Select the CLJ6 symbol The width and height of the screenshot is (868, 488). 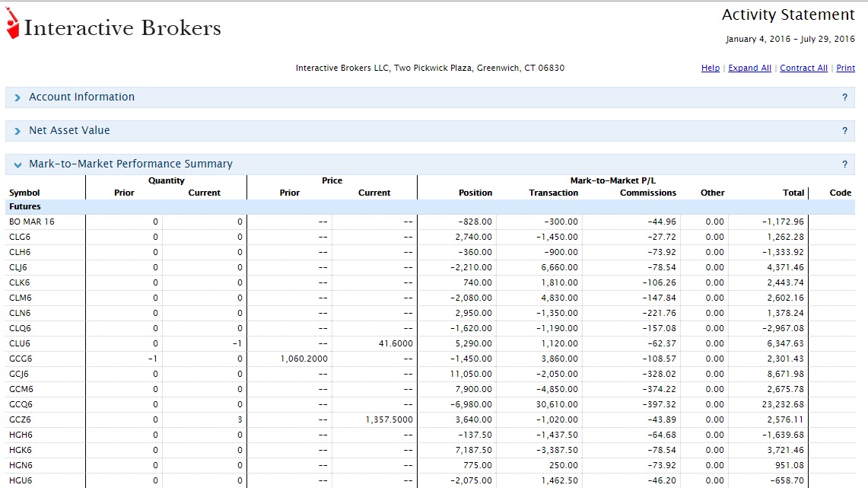pos(17,267)
